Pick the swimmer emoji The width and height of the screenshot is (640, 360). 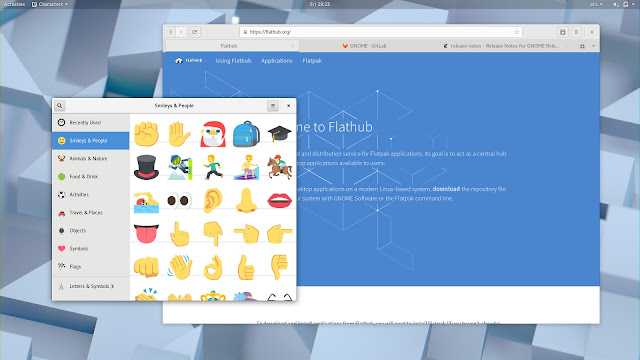[x=147, y=201]
